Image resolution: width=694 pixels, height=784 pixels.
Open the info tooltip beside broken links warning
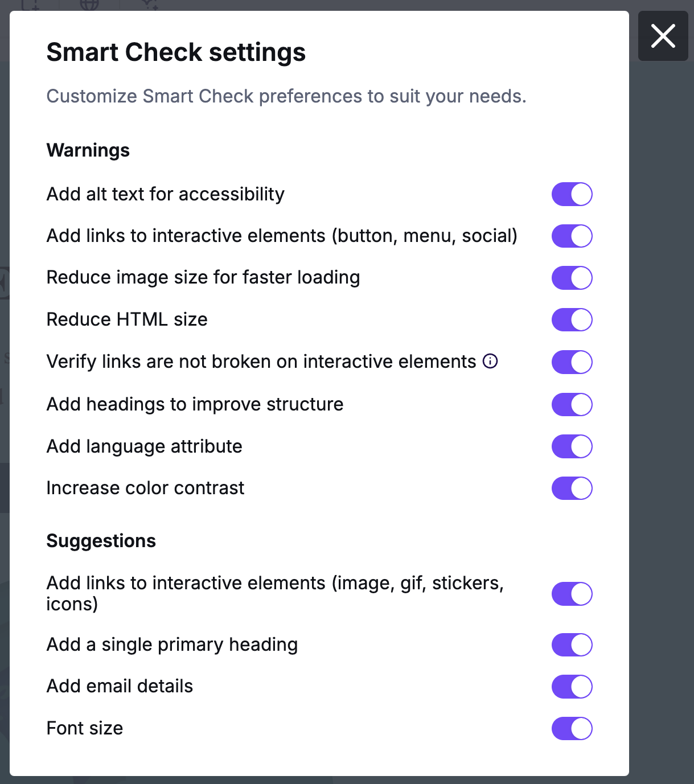pyautogui.click(x=490, y=362)
